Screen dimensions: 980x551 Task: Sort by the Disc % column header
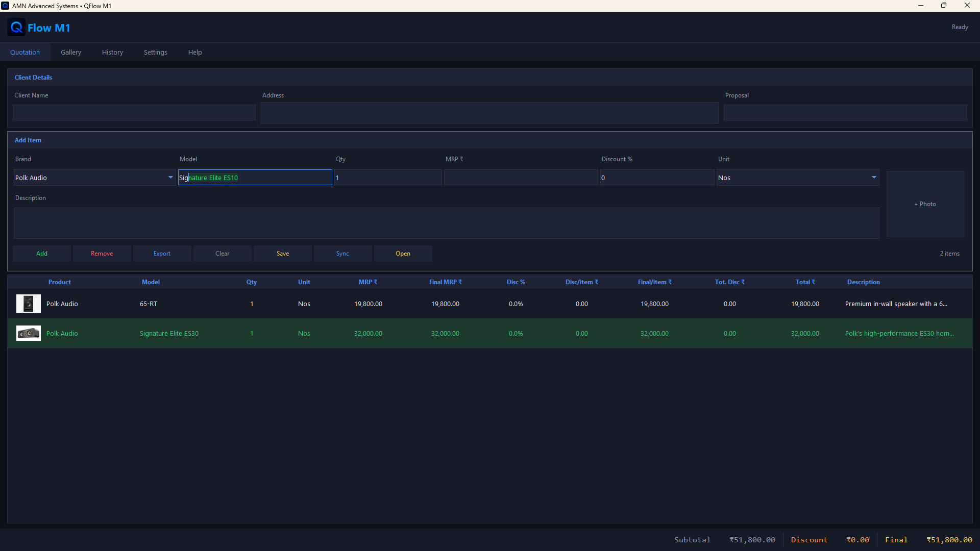[516, 282]
